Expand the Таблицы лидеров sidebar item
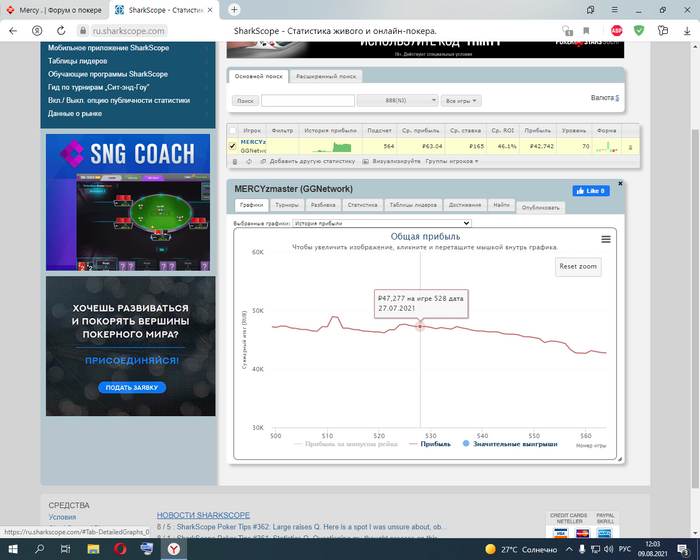The image size is (700, 560). (x=128, y=61)
